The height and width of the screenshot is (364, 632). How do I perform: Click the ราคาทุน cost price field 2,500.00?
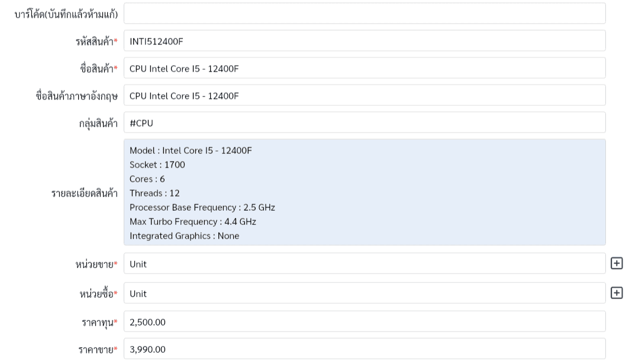pos(365,321)
